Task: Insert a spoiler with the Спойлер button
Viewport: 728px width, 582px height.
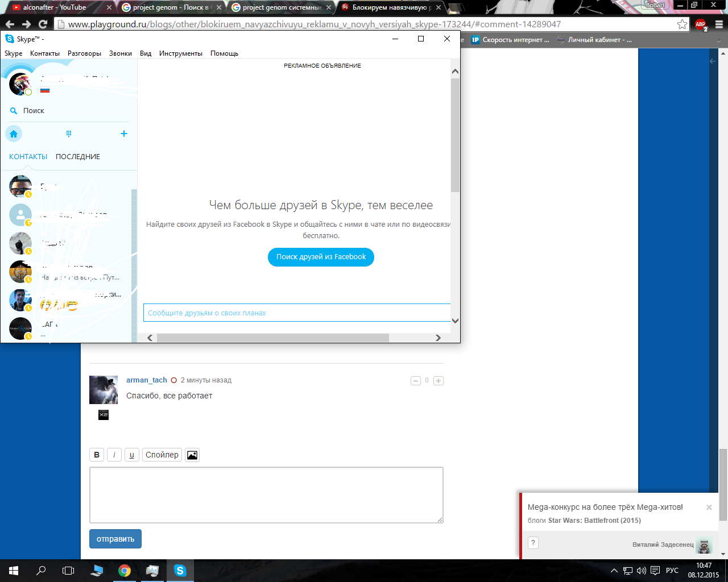Action: pyautogui.click(x=162, y=455)
